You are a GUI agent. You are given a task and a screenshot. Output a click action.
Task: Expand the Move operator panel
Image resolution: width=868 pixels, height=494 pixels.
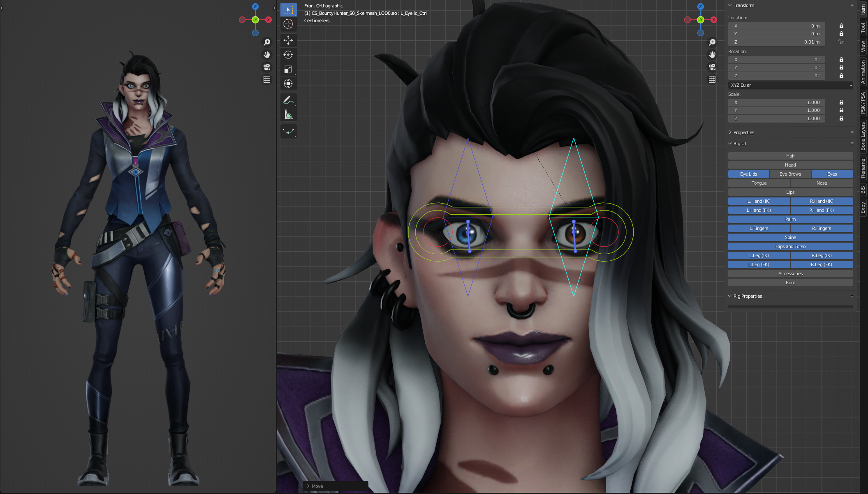[315, 486]
